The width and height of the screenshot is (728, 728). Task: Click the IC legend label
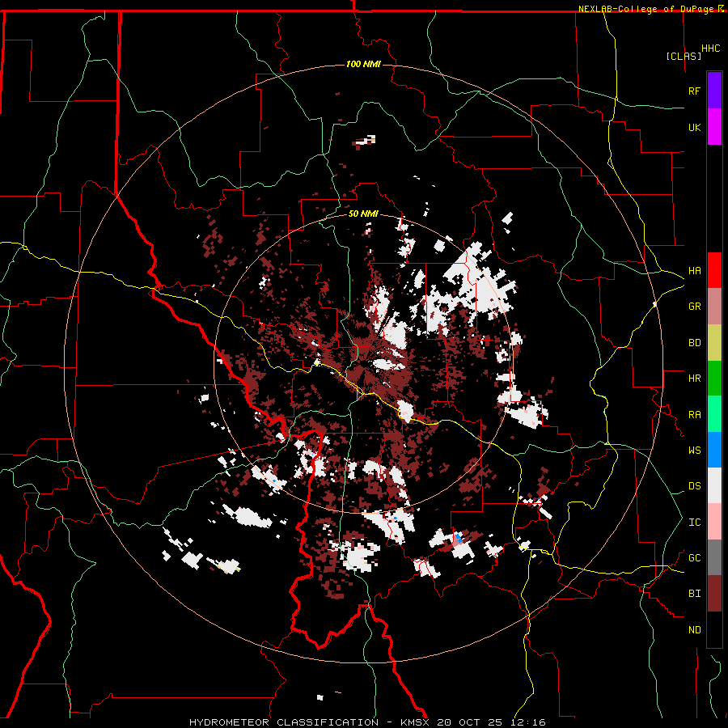(x=694, y=523)
